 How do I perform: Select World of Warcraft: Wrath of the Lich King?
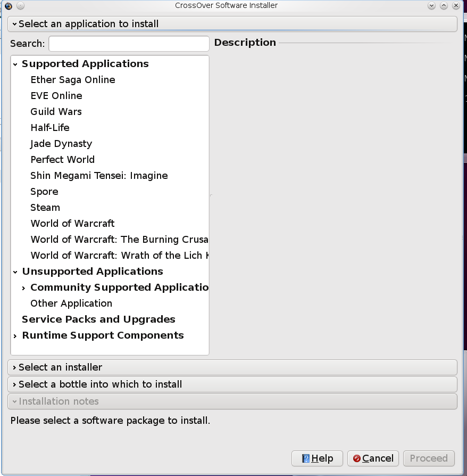(x=120, y=256)
